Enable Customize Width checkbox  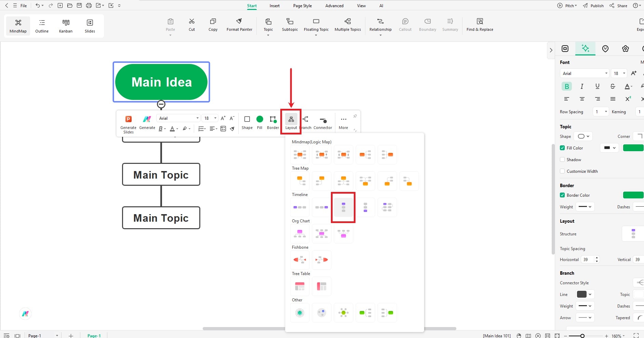[x=562, y=171]
